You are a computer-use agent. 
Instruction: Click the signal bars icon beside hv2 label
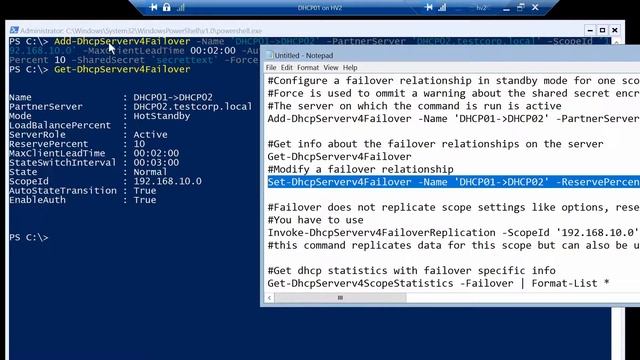[x=442, y=7]
